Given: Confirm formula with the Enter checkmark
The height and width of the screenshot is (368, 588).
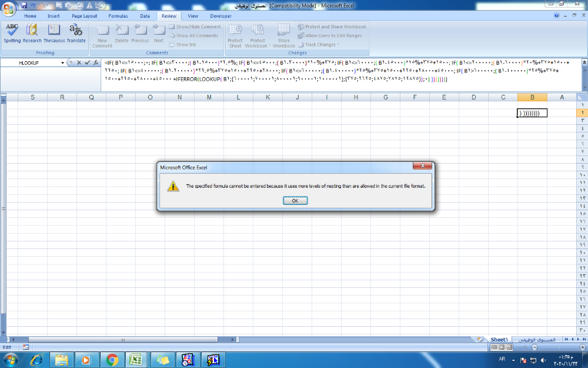Looking at the screenshot, I should (88, 63).
